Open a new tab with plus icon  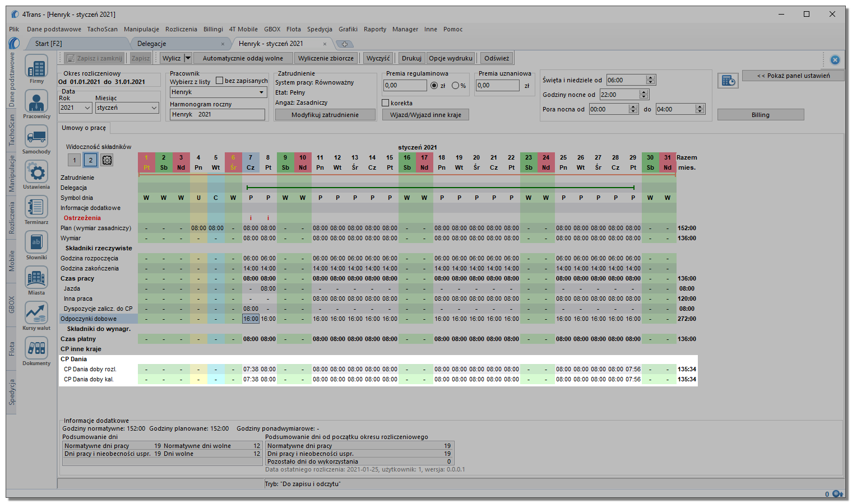click(x=345, y=44)
